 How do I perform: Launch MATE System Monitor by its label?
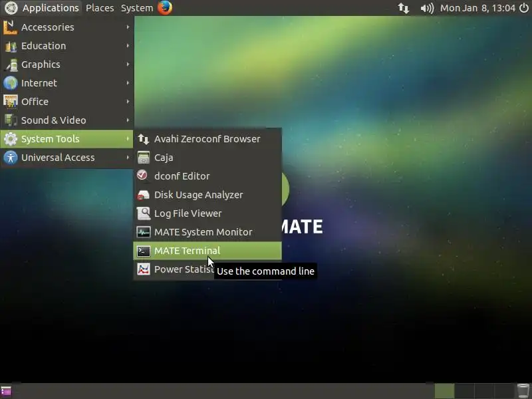pos(203,232)
